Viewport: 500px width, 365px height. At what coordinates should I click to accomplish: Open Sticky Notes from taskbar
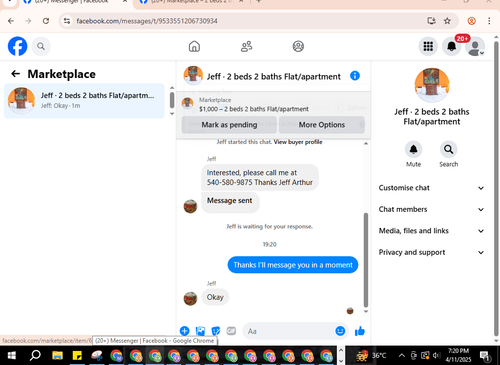(x=77, y=356)
